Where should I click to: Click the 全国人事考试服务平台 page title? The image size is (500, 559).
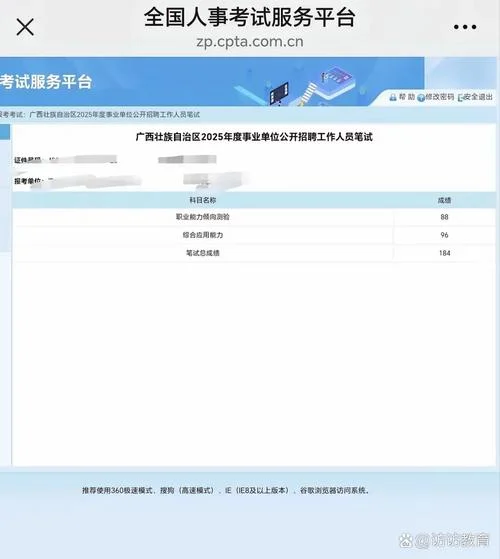250,17
